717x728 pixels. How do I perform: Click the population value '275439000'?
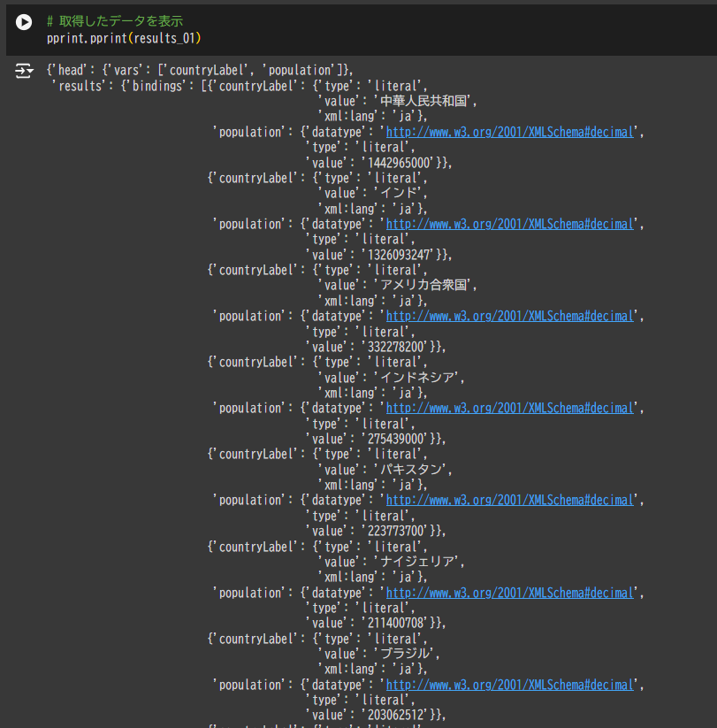(x=396, y=439)
